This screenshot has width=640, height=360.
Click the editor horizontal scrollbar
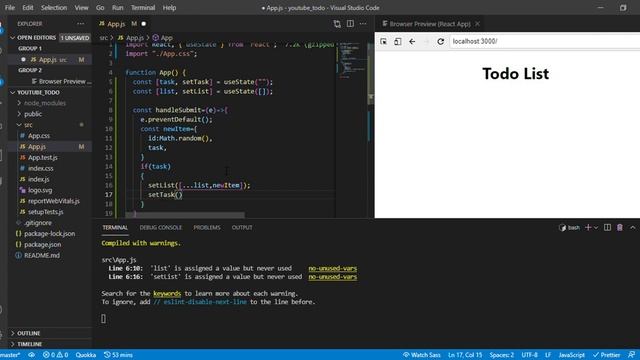click(x=185, y=215)
